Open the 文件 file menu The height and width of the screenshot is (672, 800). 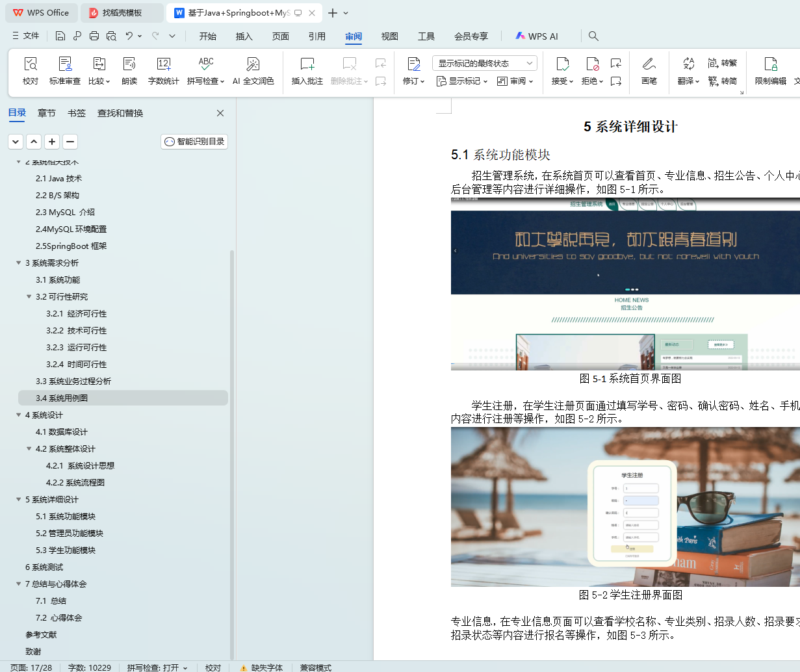click(x=26, y=36)
